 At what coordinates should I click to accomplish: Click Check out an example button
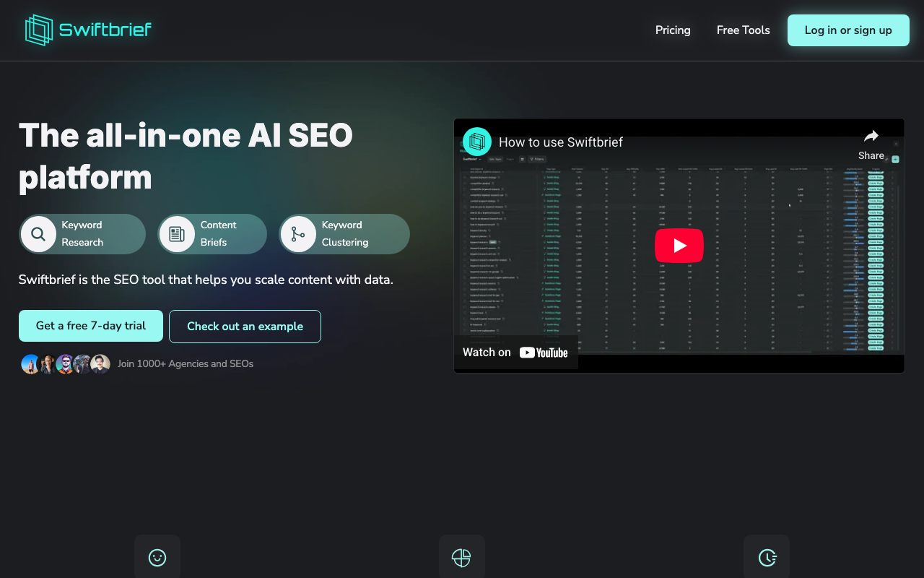[x=245, y=327]
